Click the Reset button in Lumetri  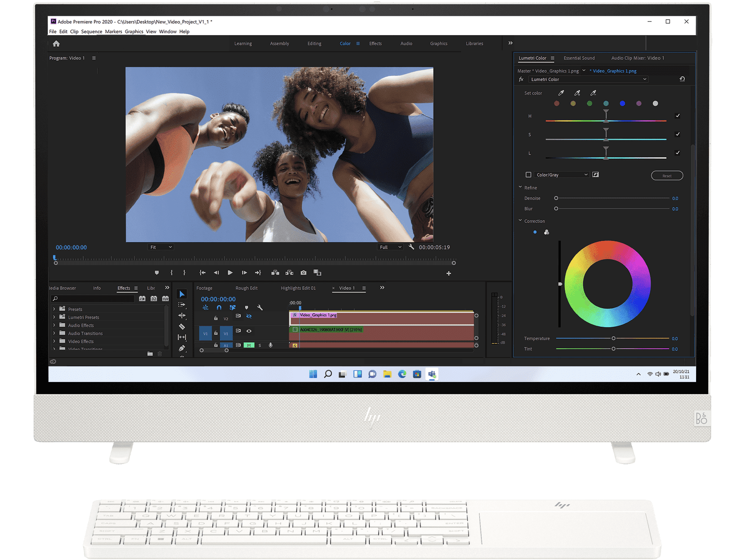[667, 176]
